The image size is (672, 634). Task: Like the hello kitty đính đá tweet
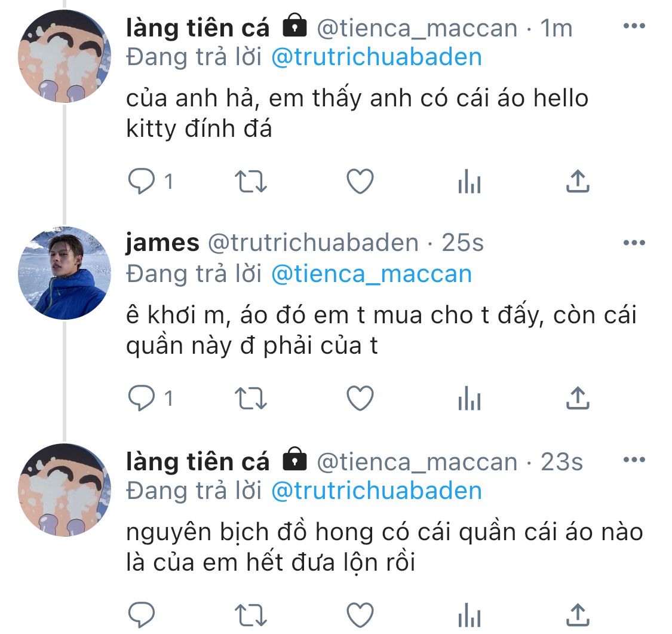[x=360, y=182]
